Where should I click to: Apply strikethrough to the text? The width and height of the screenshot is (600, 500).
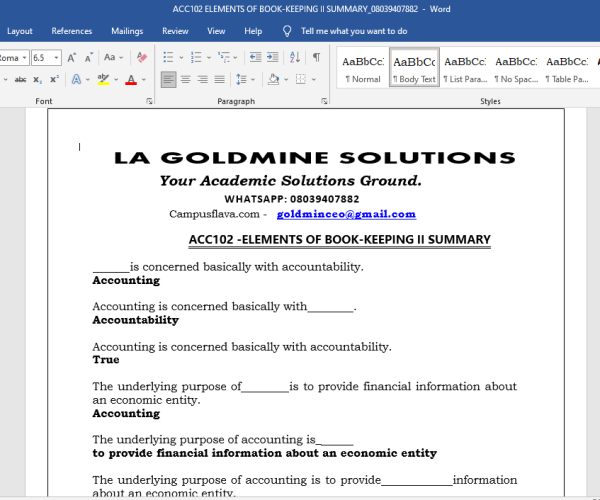pos(20,79)
